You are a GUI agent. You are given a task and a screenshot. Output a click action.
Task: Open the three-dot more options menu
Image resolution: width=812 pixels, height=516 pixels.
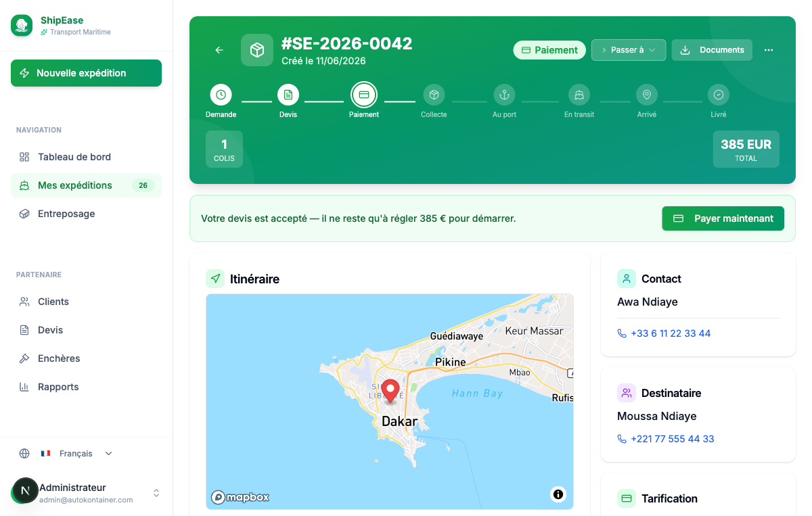[769, 50]
